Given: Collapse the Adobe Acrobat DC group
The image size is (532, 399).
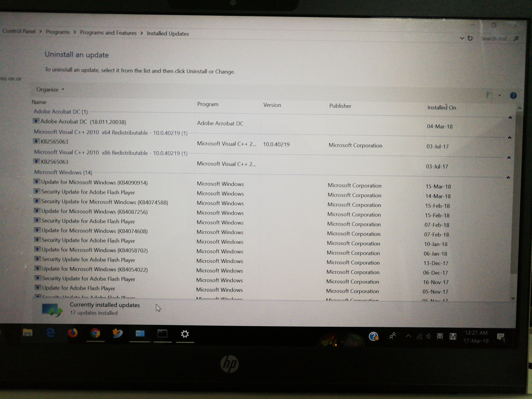Looking at the screenshot, I should click(510, 117).
